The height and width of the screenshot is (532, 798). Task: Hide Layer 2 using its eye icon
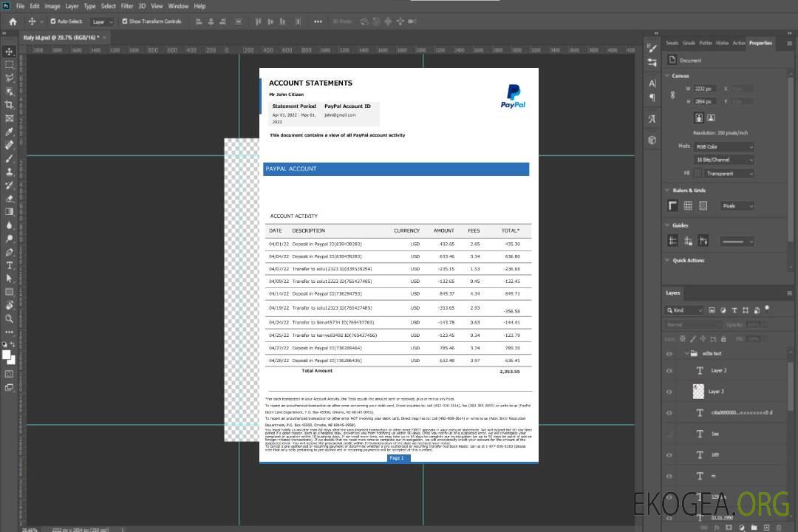tap(669, 370)
